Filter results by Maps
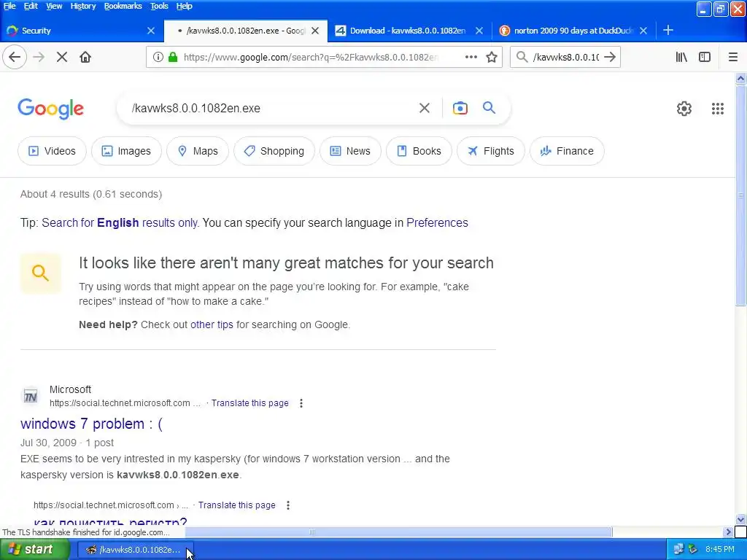 pyautogui.click(x=198, y=151)
